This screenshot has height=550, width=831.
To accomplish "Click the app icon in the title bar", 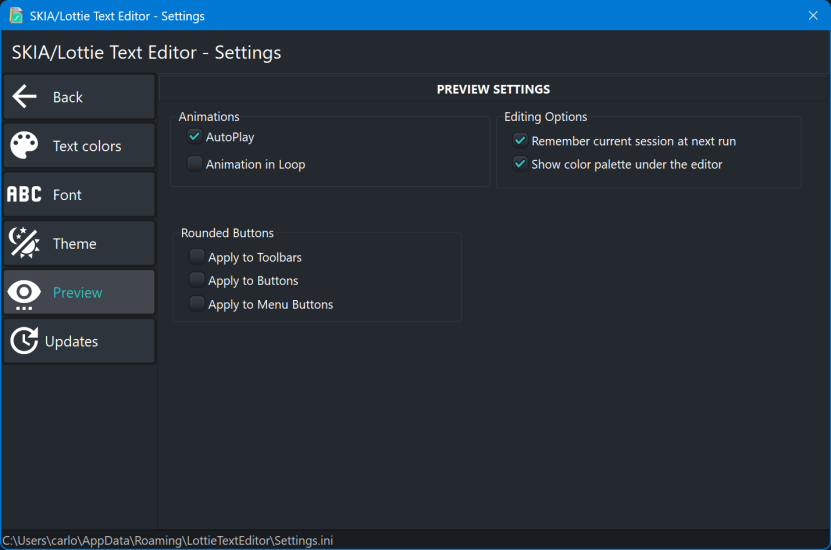I will pos(16,15).
